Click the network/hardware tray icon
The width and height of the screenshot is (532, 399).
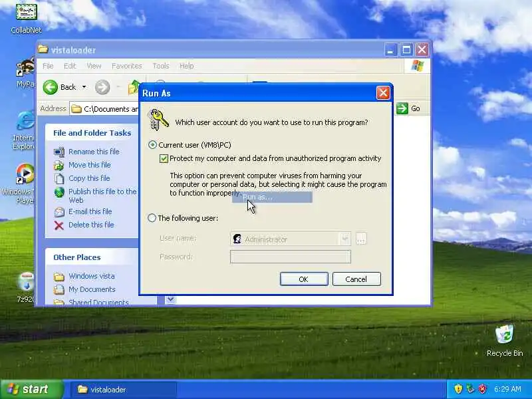470,389
